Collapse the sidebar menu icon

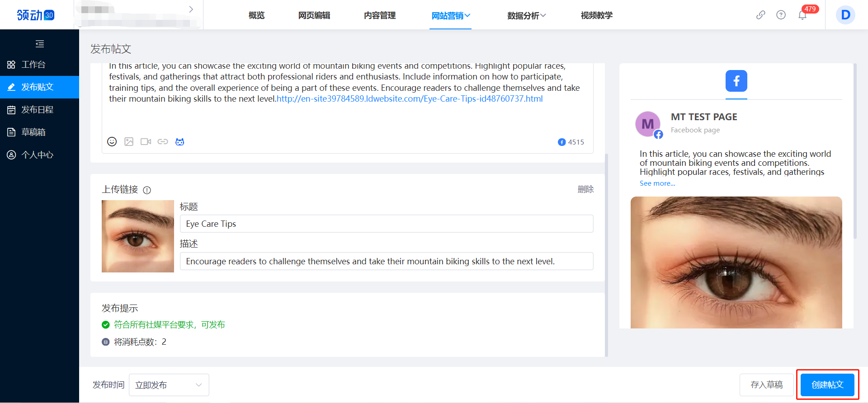(x=40, y=44)
